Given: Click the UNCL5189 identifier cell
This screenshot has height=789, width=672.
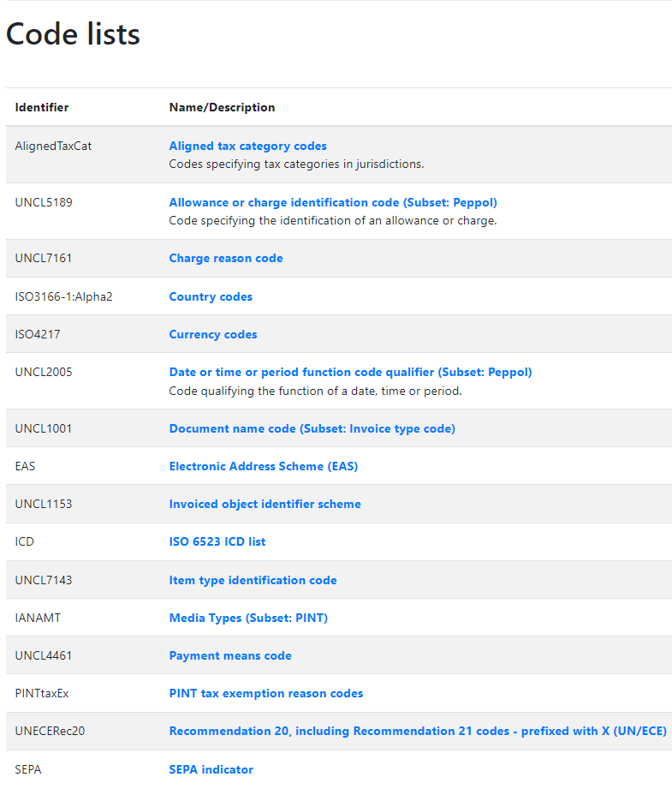Looking at the screenshot, I should (44, 202).
